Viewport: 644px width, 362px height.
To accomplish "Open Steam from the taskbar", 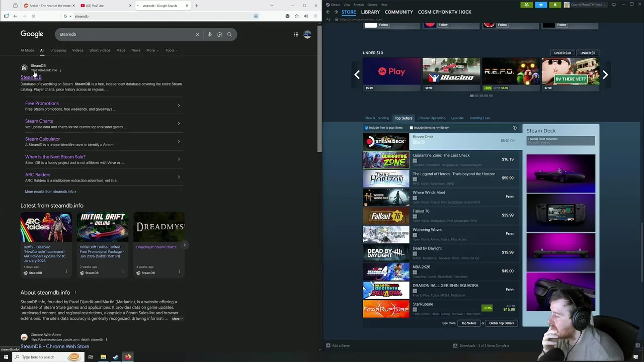I will [115, 357].
